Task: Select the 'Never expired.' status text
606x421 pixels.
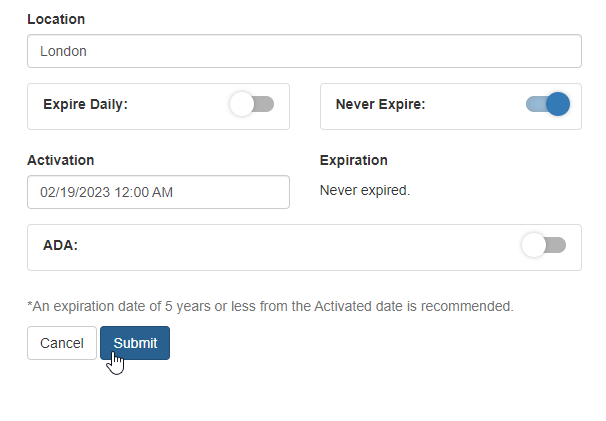Action: point(365,190)
